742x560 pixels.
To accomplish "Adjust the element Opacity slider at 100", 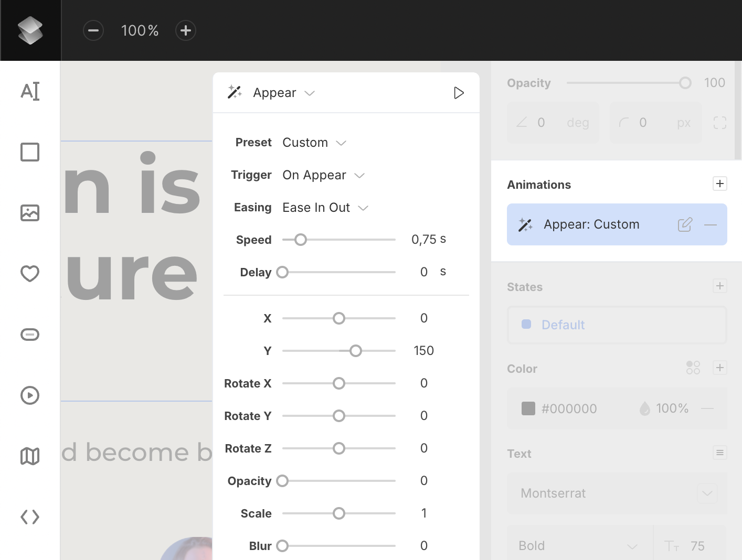I will pos(685,83).
